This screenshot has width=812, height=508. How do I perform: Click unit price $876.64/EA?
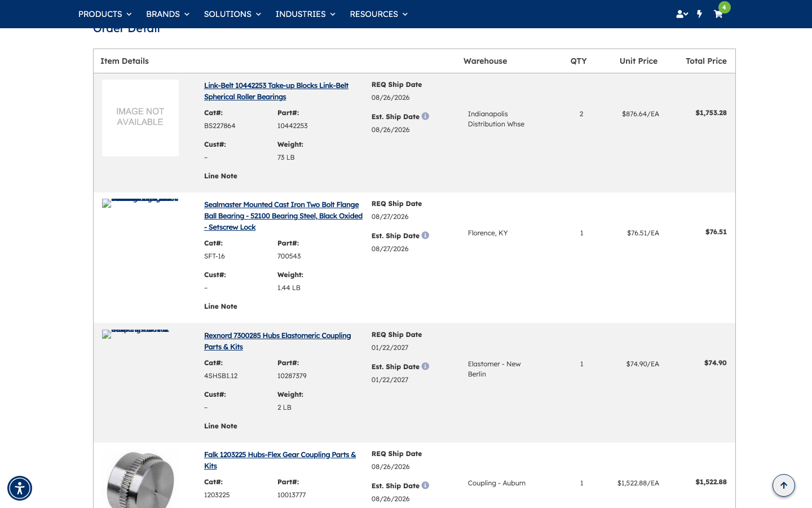click(x=640, y=114)
